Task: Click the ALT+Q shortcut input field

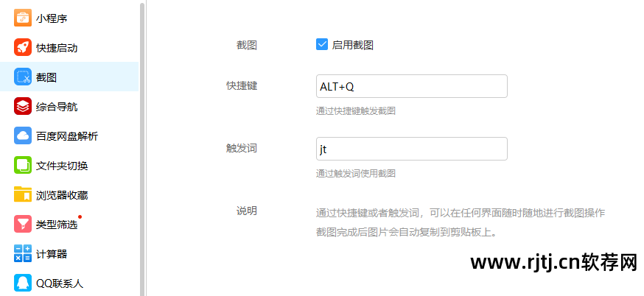Action: click(412, 86)
